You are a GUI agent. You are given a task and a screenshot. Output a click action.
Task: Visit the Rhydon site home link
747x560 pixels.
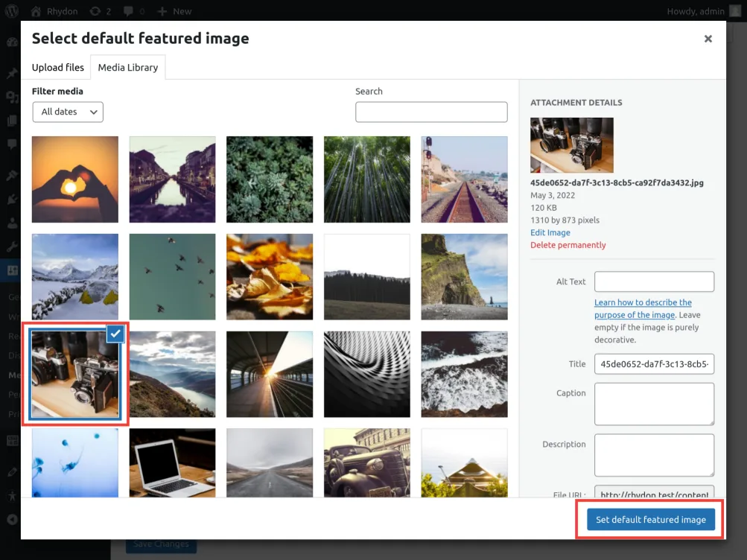tap(54, 11)
